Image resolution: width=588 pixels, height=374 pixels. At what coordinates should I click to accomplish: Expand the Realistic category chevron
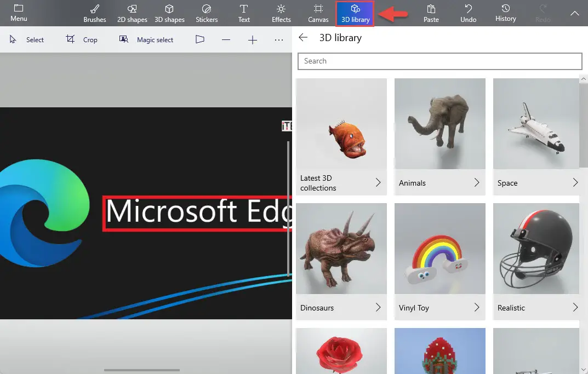pyautogui.click(x=575, y=307)
